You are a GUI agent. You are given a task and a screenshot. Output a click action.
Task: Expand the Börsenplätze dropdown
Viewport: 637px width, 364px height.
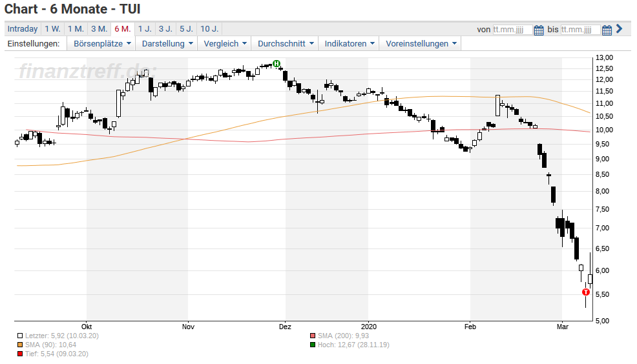click(x=102, y=43)
